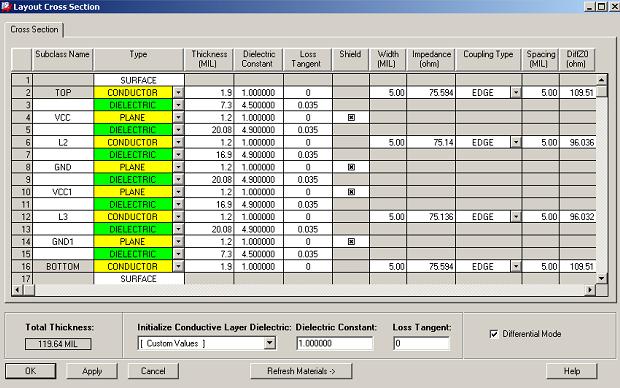The height and width of the screenshot is (388, 620).
Task: Toggle Shield checkbox for GND layer
Action: click(351, 167)
